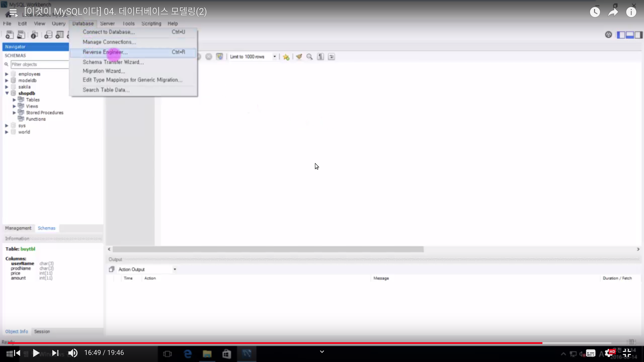
Task: Toggle word wrap icon in editor toolbar
Action: (331, 57)
